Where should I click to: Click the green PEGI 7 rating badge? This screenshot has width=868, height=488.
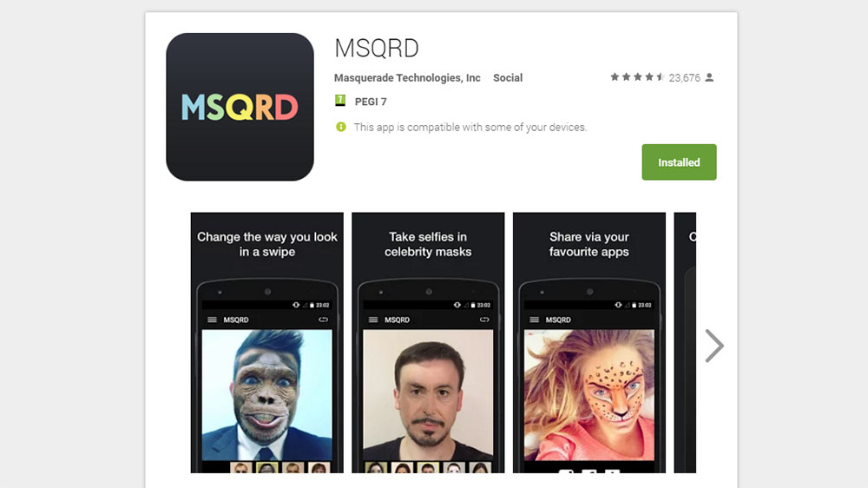point(340,100)
